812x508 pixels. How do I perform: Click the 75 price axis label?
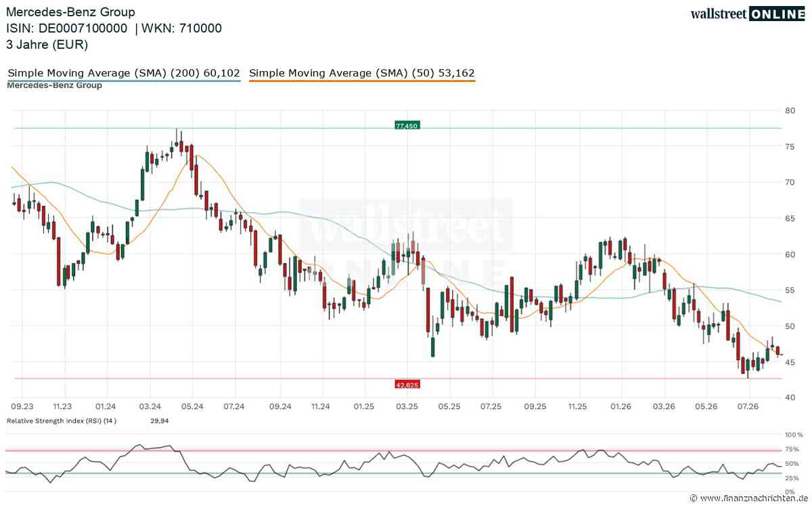790,146
